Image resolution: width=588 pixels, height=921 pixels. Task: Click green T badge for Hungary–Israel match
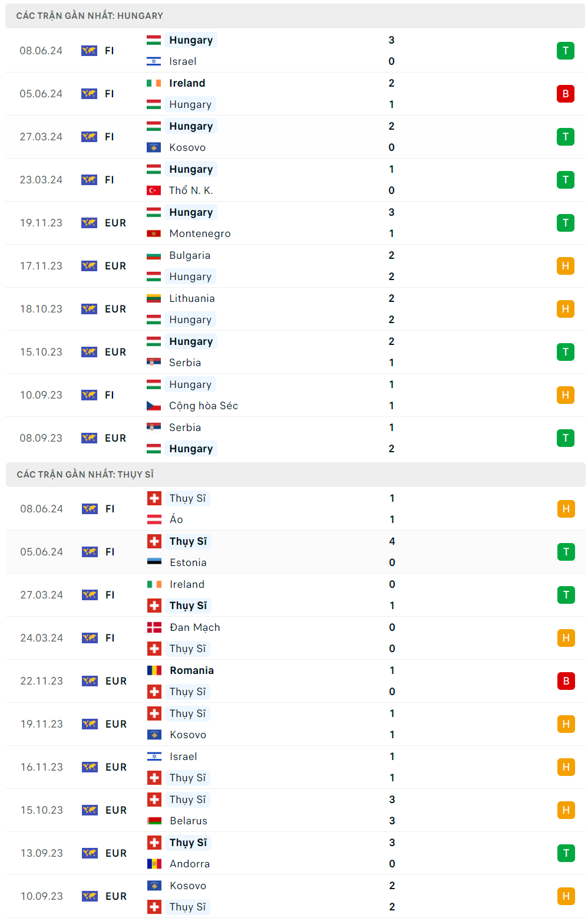coord(565,51)
